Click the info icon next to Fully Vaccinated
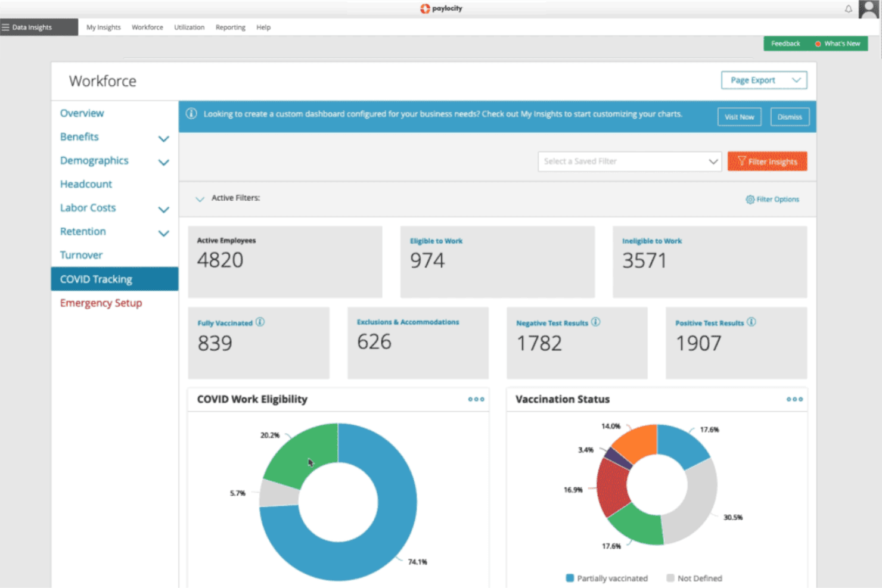 pyautogui.click(x=260, y=322)
